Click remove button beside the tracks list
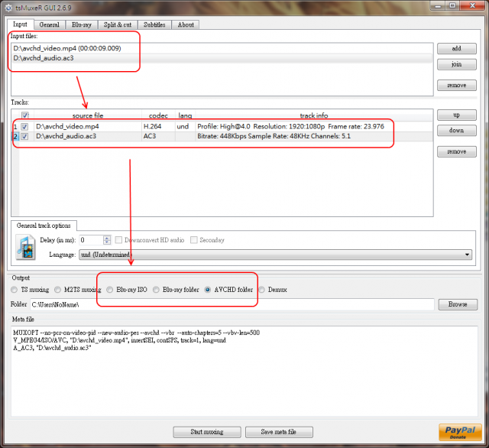489x448 pixels. (457, 151)
